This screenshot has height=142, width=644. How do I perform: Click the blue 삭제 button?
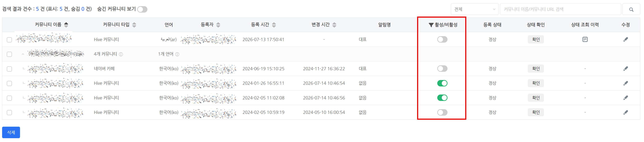click(11, 133)
